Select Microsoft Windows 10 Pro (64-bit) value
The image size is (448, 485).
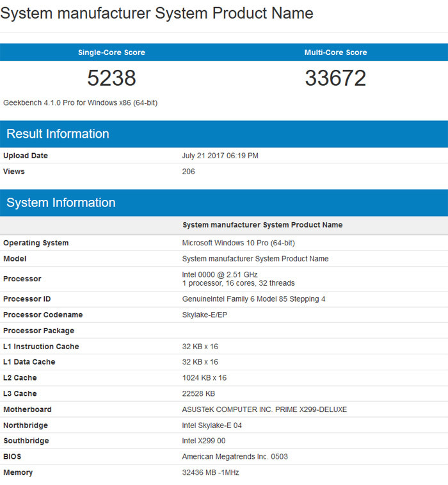pyautogui.click(x=239, y=243)
